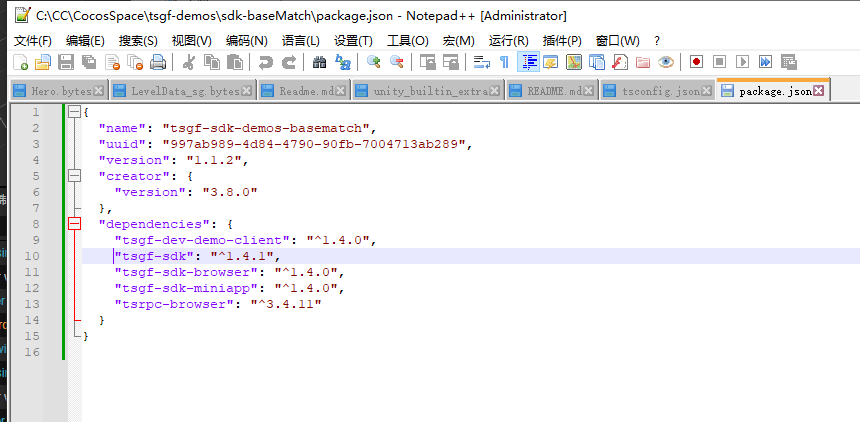Open a file using the Open folder icon
Screen dimensions: 860x422
pos(43,62)
